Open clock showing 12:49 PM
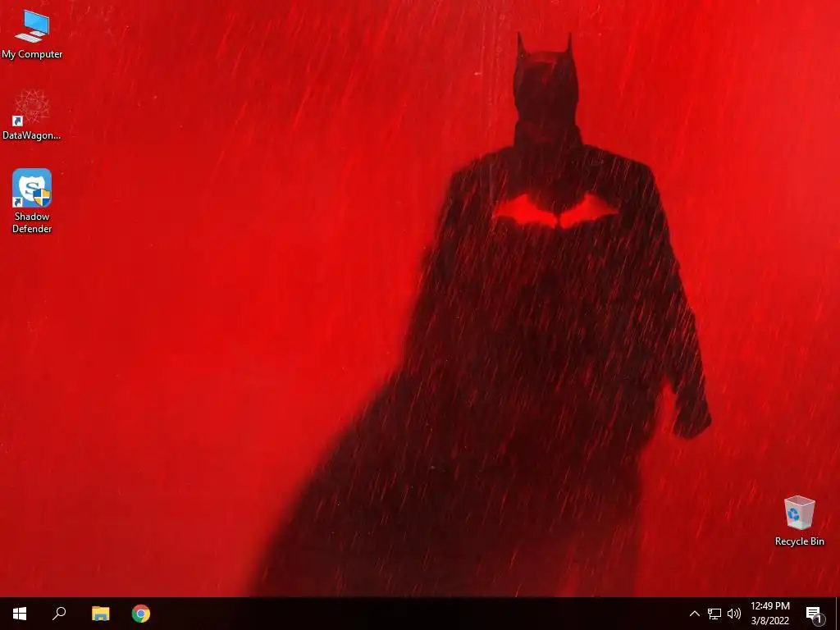Image resolution: width=840 pixels, height=630 pixels. click(770, 614)
